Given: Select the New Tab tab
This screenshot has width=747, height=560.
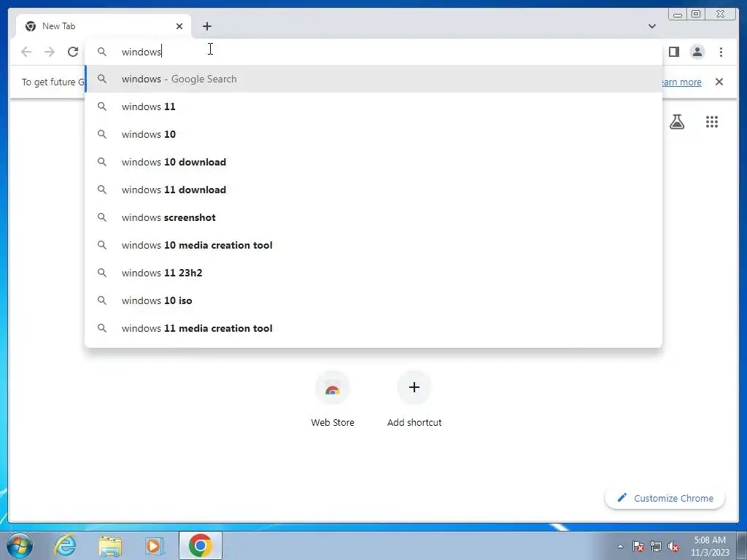Looking at the screenshot, I should tap(104, 26).
